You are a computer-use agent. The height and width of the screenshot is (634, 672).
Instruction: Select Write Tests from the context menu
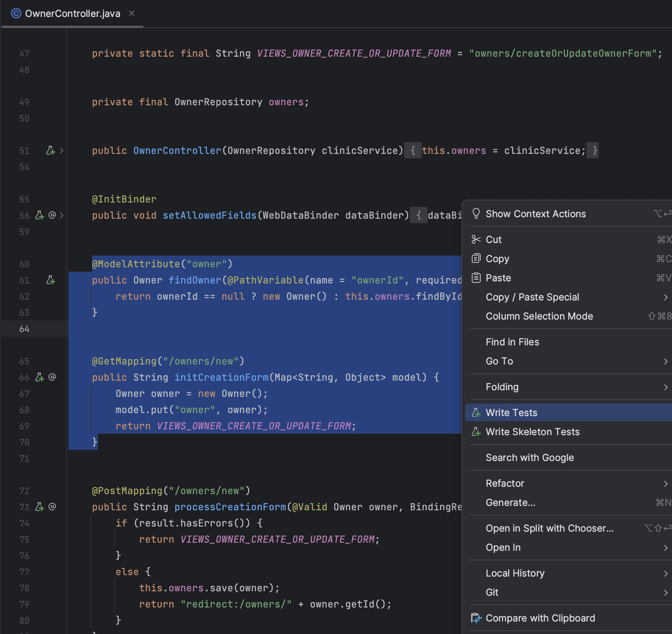[x=511, y=413]
